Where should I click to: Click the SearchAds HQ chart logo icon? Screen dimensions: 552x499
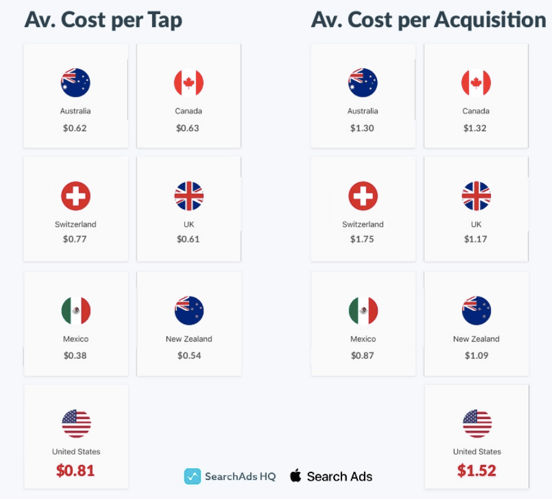coord(192,476)
